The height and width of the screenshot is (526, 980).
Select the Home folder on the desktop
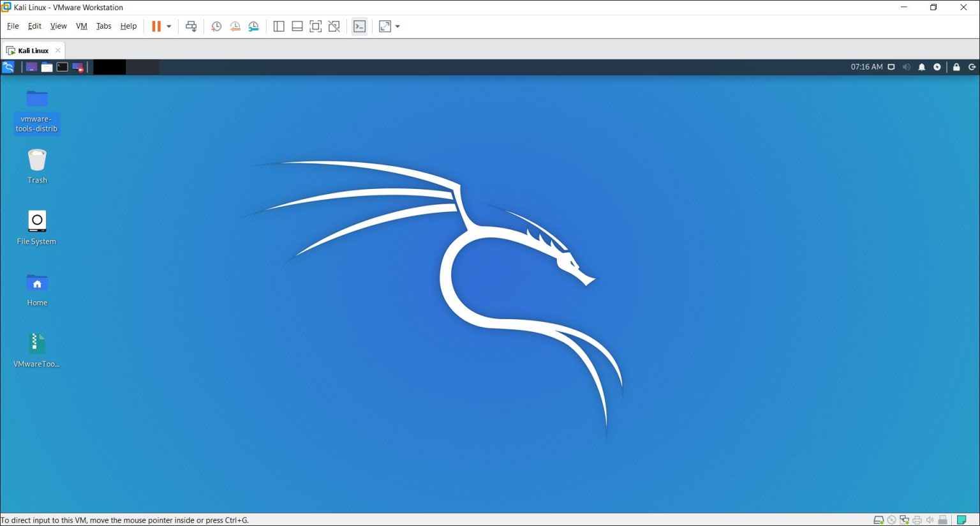point(37,289)
